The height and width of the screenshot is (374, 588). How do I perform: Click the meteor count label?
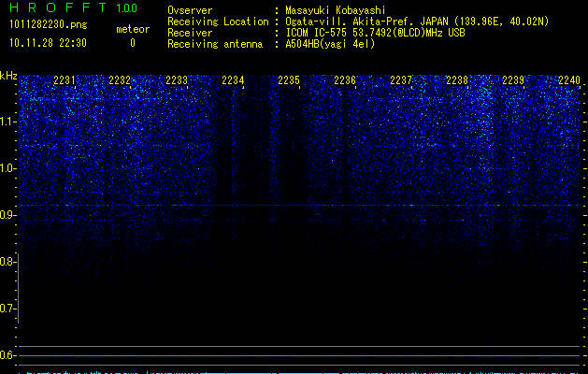(133, 29)
